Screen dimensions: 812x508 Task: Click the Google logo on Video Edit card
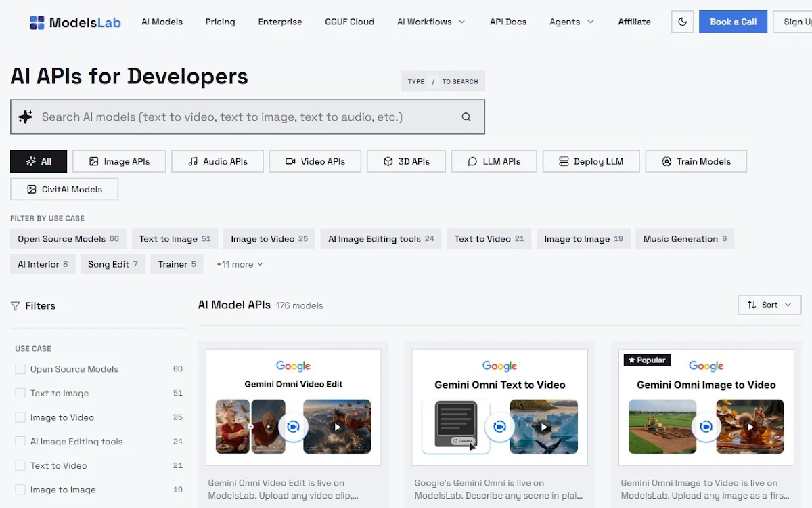click(x=293, y=366)
